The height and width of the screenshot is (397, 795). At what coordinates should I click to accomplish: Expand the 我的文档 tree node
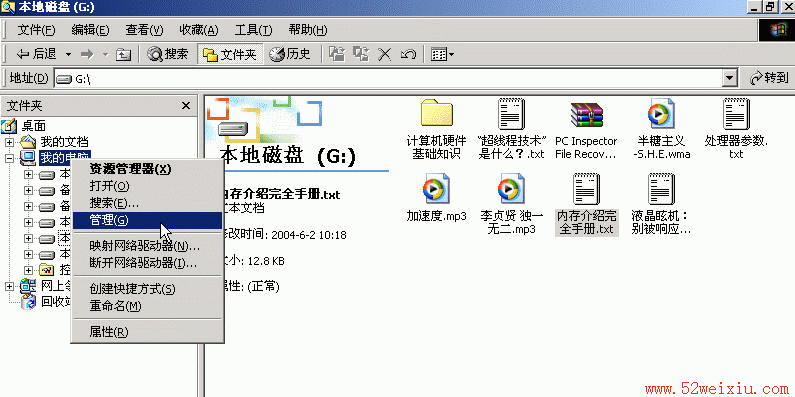tap(10, 141)
